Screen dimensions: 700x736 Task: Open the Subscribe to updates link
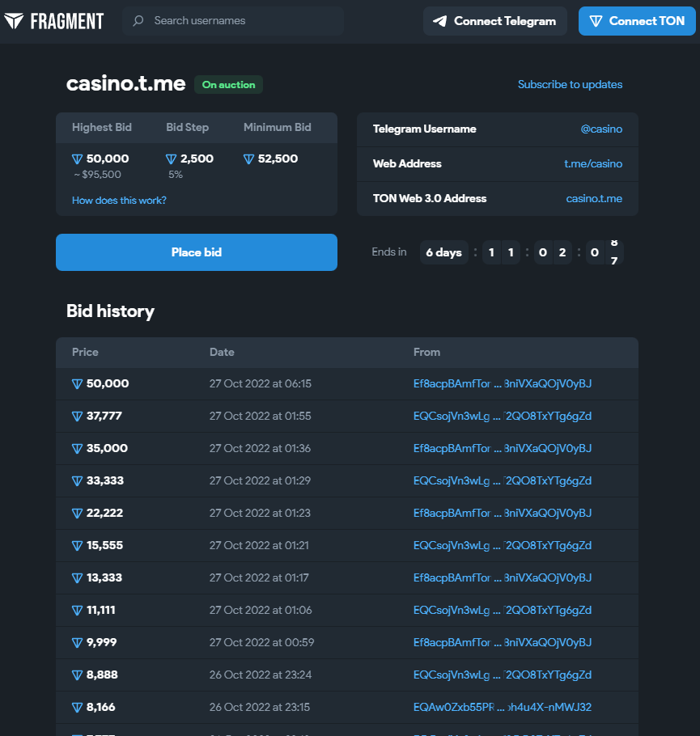click(570, 84)
